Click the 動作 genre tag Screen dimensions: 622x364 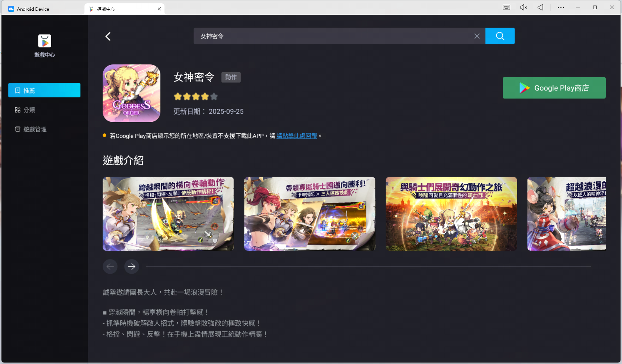click(x=231, y=77)
